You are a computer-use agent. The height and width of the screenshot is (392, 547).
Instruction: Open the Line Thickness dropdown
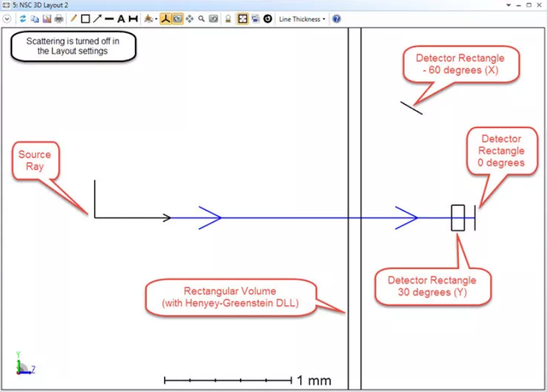tap(302, 19)
